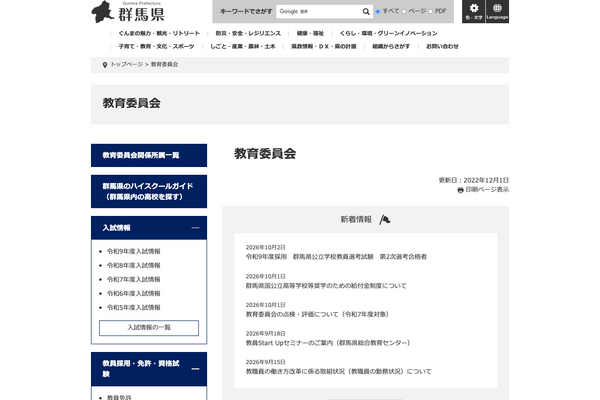Open the 色・文字 gear settings icon
Screen dimensions: 600x400
click(474, 11)
